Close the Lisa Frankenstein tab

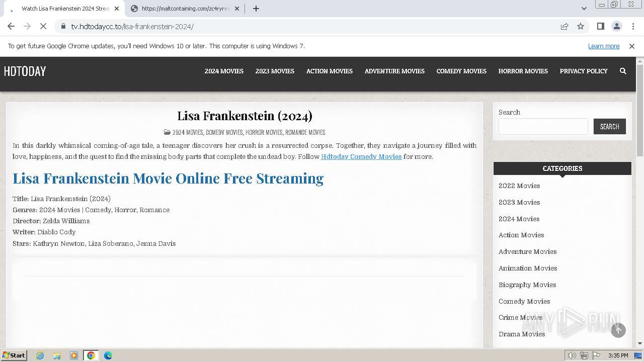[117, 9]
